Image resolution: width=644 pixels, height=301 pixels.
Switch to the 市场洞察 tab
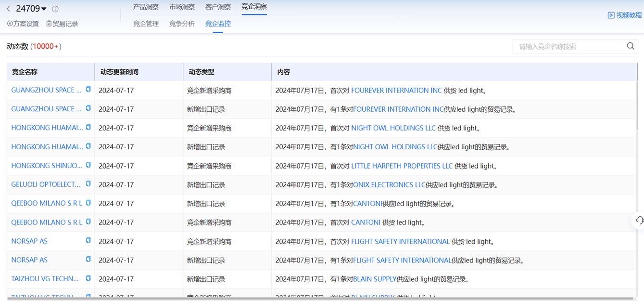point(182,7)
